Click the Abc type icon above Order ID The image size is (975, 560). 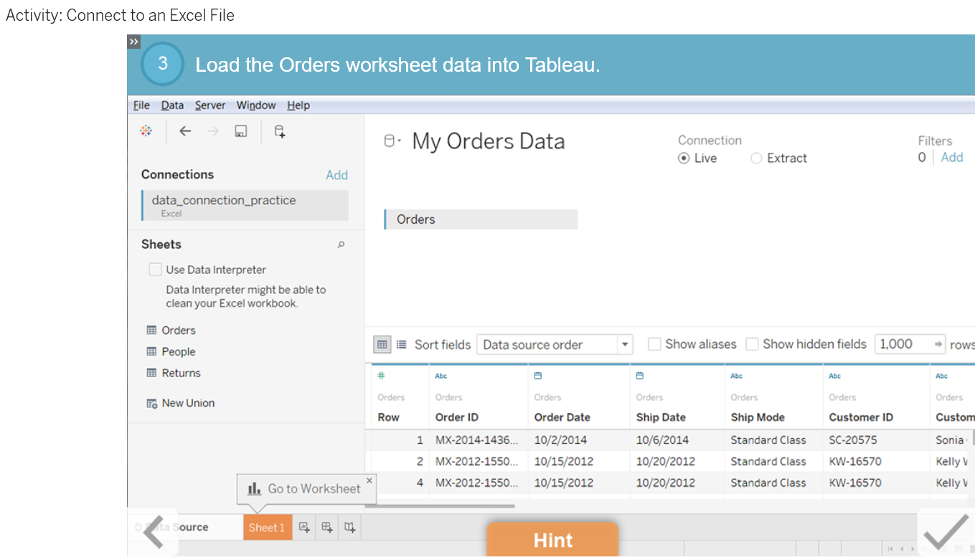[x=441, y=376]
